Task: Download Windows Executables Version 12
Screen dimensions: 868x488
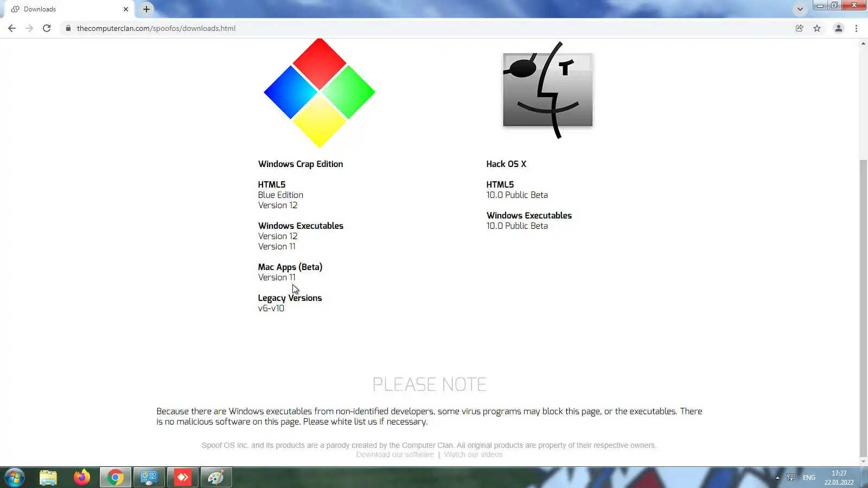Action: click(x=278, y=236)
